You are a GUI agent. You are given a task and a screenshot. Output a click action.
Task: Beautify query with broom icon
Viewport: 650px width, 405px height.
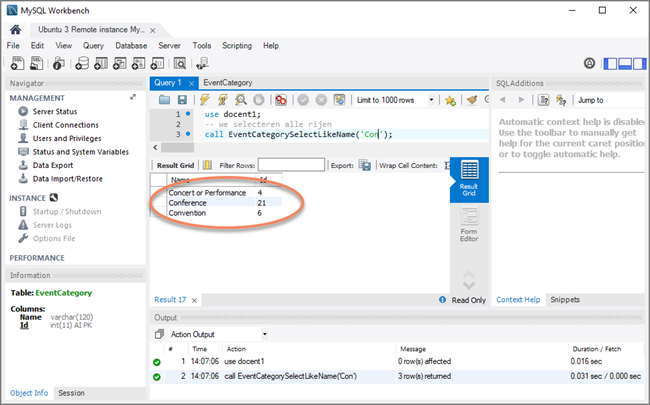472,100
